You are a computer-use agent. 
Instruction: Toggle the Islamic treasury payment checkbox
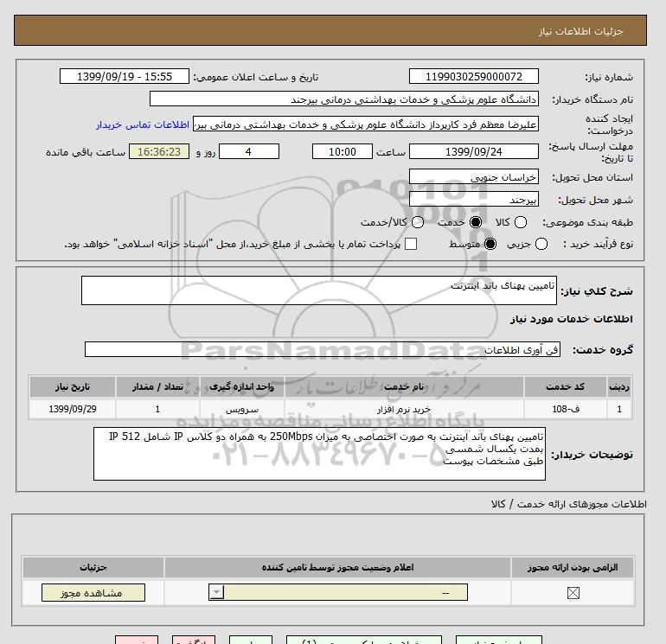(x=411, y=244)
